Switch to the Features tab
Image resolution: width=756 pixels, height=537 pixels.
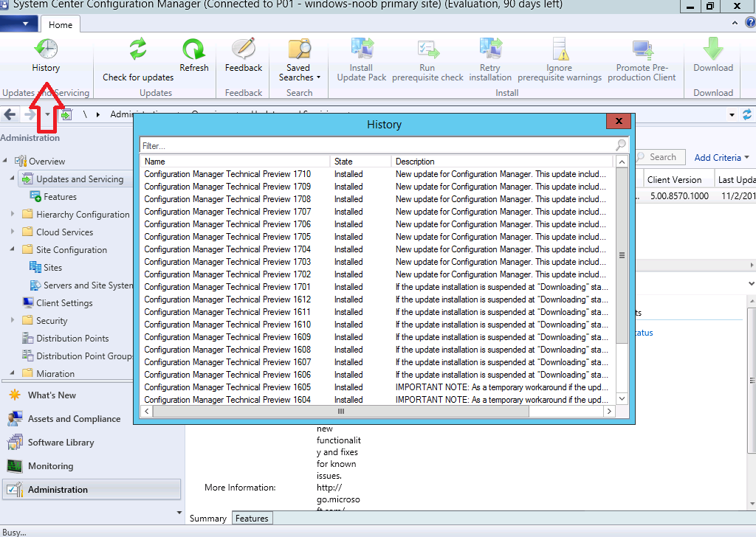(x=252, y=519)
